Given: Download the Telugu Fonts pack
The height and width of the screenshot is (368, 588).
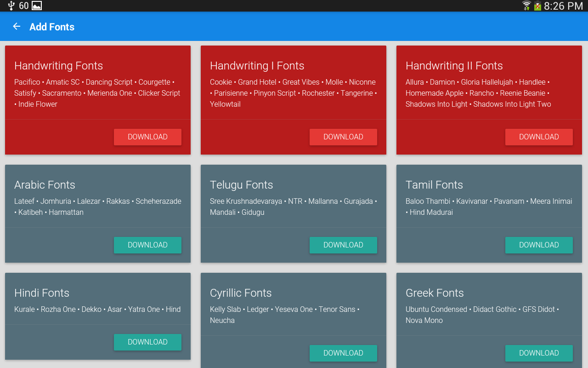Looking at the screenshot, I should tap(343, 245).
